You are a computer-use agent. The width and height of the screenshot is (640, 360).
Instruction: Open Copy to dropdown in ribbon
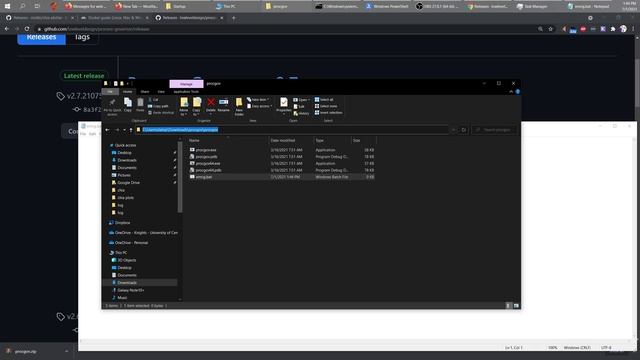point(197,107)
